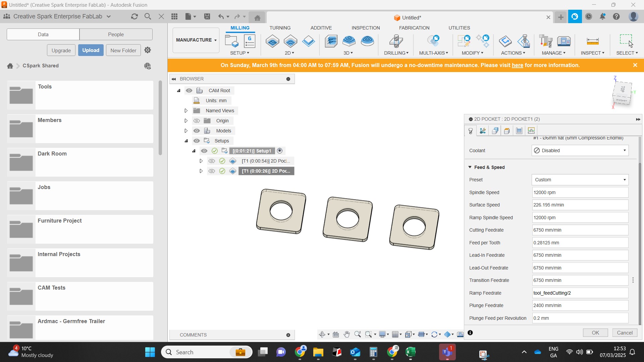Toggle visibility of Setup1
This screenshot has height=362, width=644.
(204, 151)
